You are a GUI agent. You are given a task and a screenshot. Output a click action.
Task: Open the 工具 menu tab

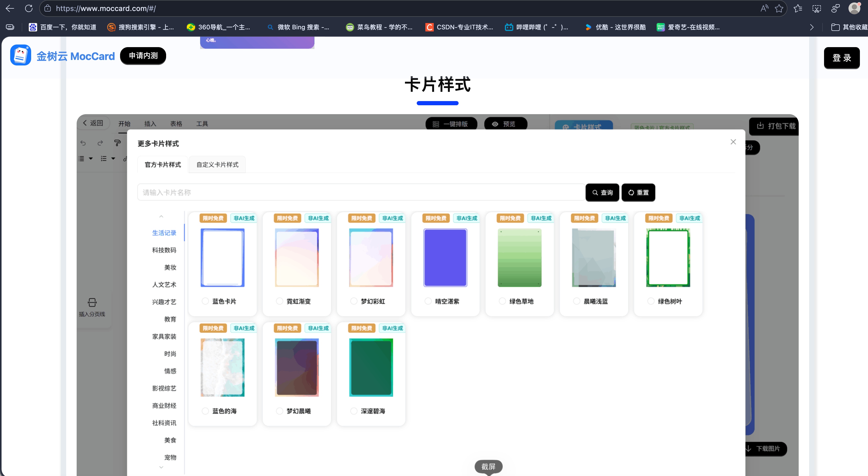click(202, 124)
